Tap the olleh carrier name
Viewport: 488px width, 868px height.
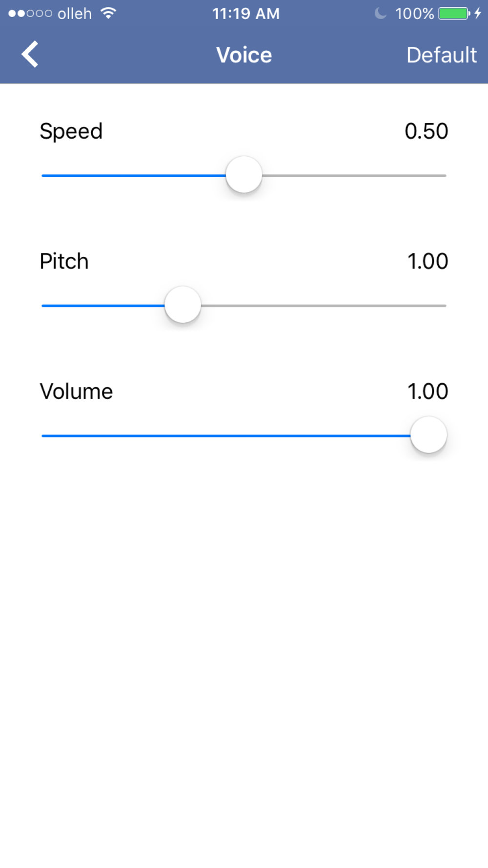click(75, 14)
